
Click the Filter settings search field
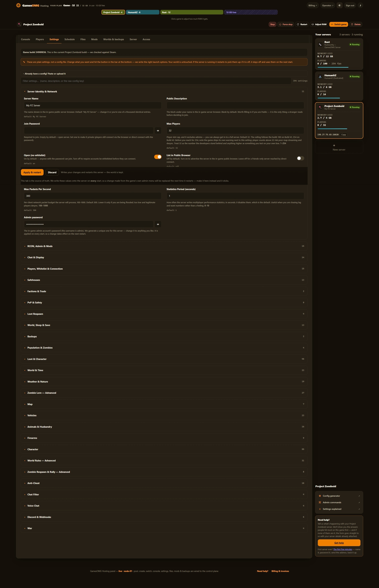pyautogui.click(x=156, y=81)
